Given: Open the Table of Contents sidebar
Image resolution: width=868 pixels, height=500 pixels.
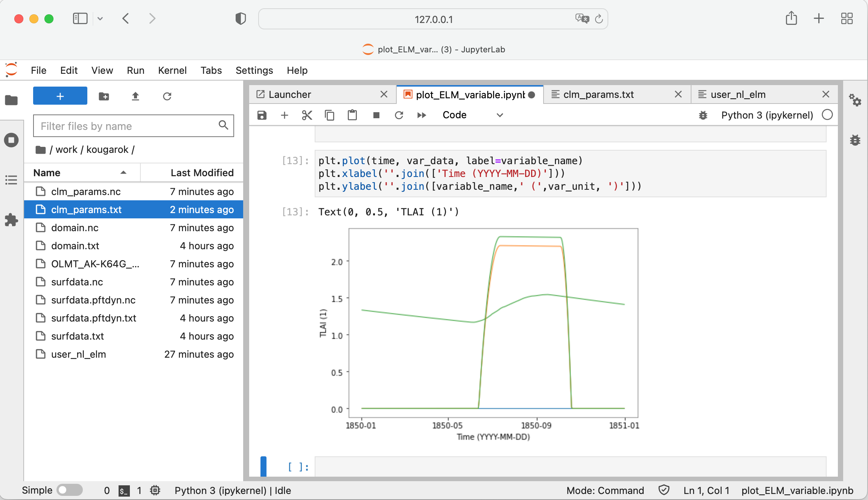Looking at the screenshot, I should 11,180.
